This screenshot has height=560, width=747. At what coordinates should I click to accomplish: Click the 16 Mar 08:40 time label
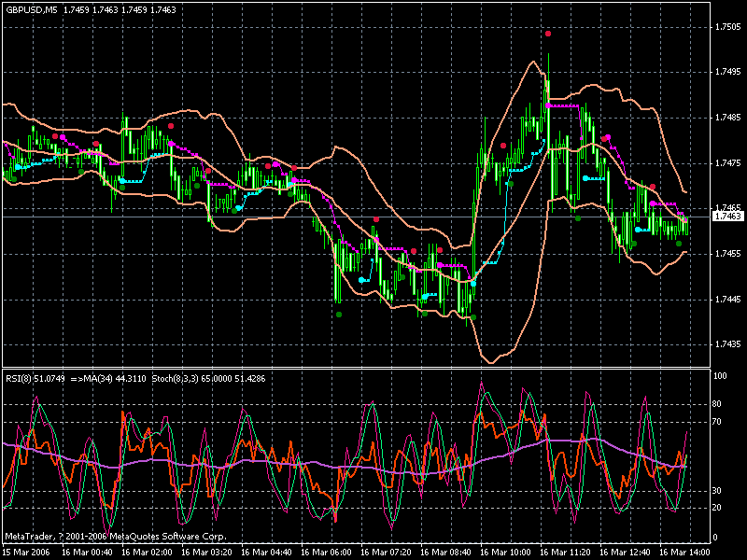coord(446,553)
